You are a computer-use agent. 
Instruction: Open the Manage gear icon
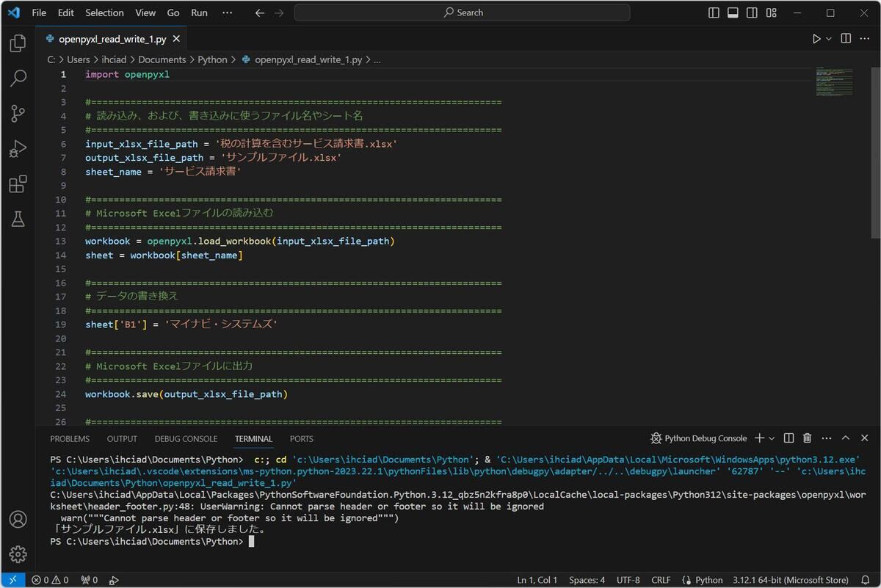pos(18,554)
